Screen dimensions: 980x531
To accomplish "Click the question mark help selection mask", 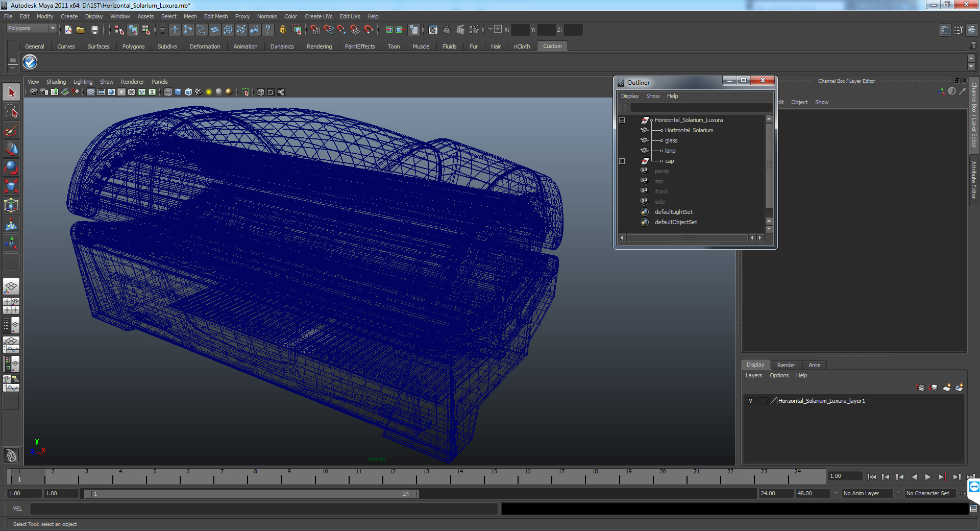I will (268, 30).
